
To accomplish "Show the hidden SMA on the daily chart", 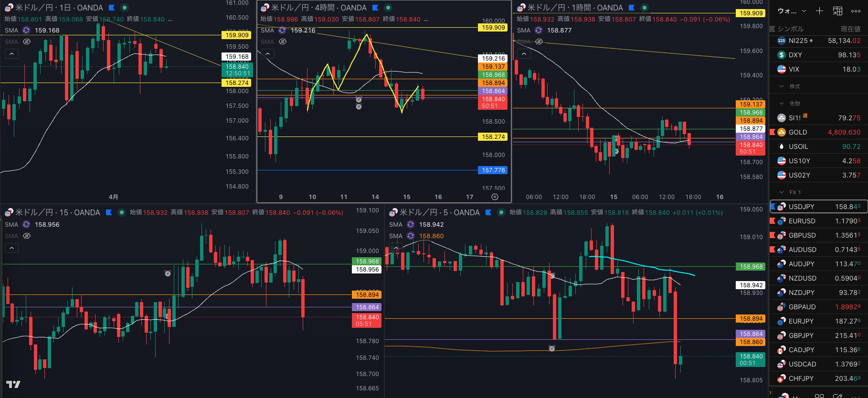I will [27, 42].
